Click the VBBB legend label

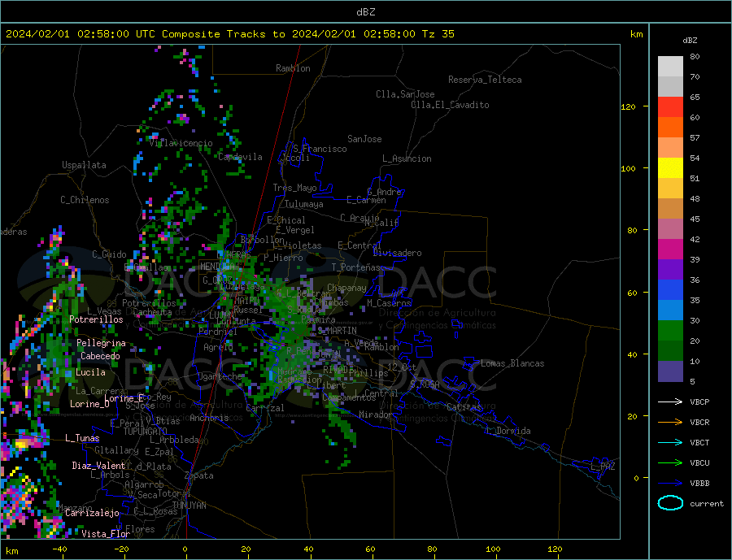pos(699,483)
